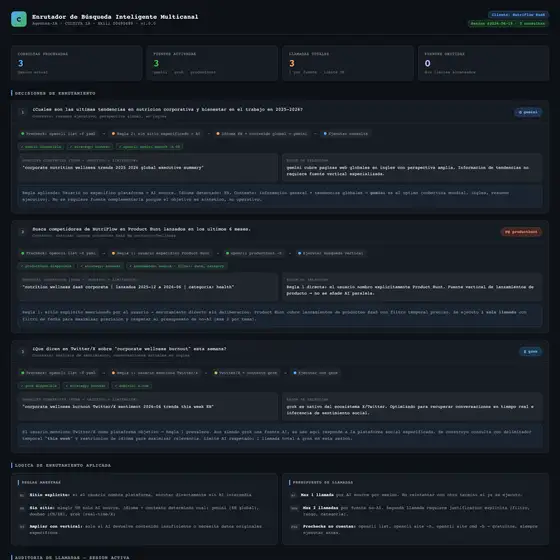Click query number 1 index badge

tap(22, 112)
